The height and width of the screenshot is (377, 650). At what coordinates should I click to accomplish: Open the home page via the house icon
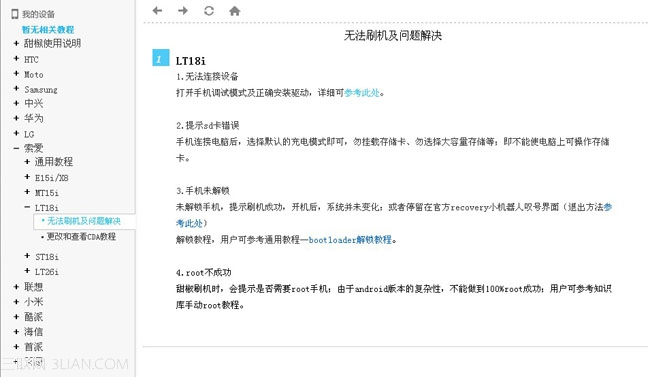[x=235, y=11]
